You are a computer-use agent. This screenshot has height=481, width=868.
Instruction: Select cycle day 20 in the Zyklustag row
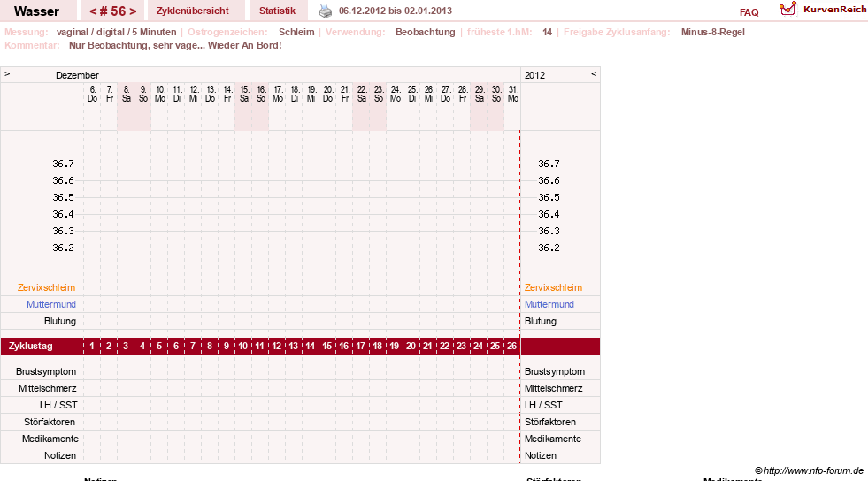pyautogui.click(x=411, y=346)
